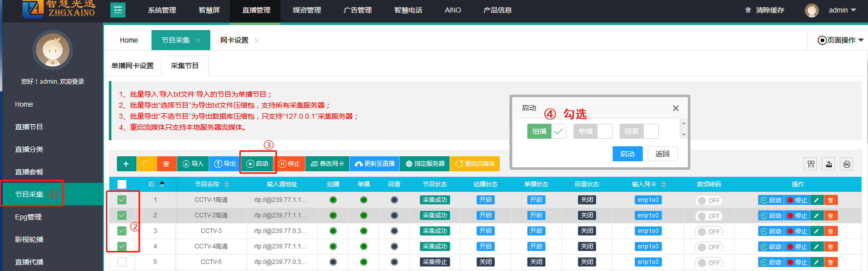Click the orange trash delete toolbar button
Image resolution: width=868 pixels, height=271 pixels.
point(166,164)
